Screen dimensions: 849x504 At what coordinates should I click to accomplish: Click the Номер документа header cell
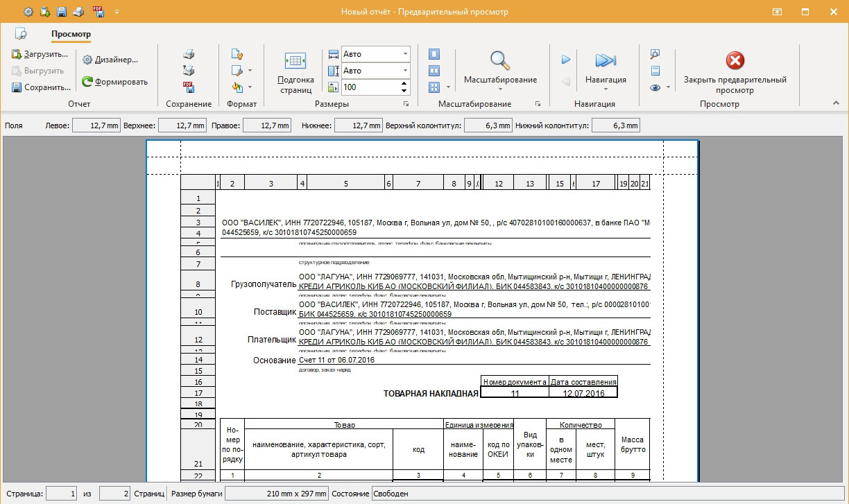coord(515,381)
